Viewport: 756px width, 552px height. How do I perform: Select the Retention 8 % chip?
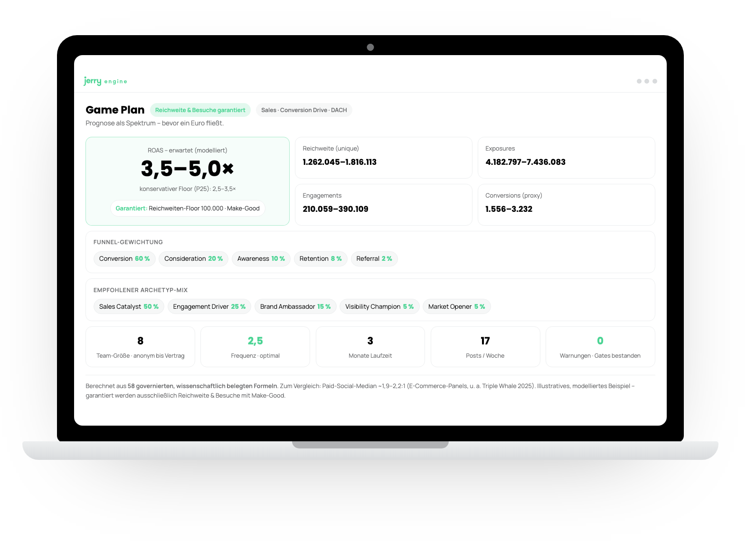pyautogui.click(x=321, y=259)
